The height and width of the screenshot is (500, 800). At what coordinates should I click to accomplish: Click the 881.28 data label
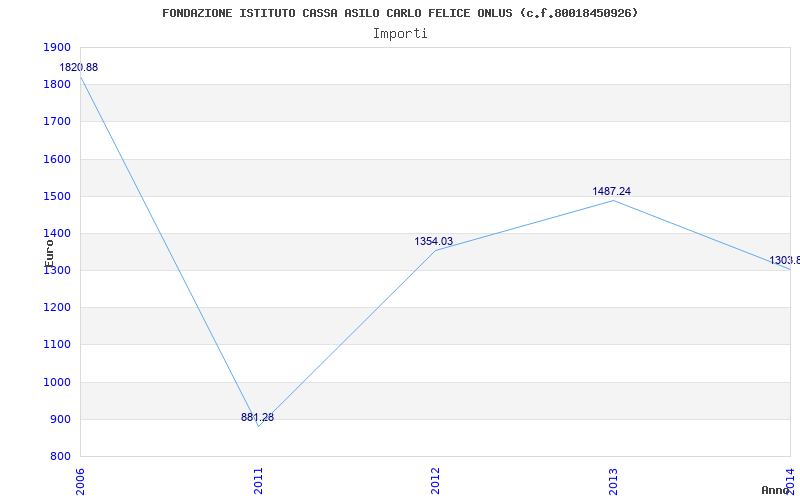tap(258, 417)
